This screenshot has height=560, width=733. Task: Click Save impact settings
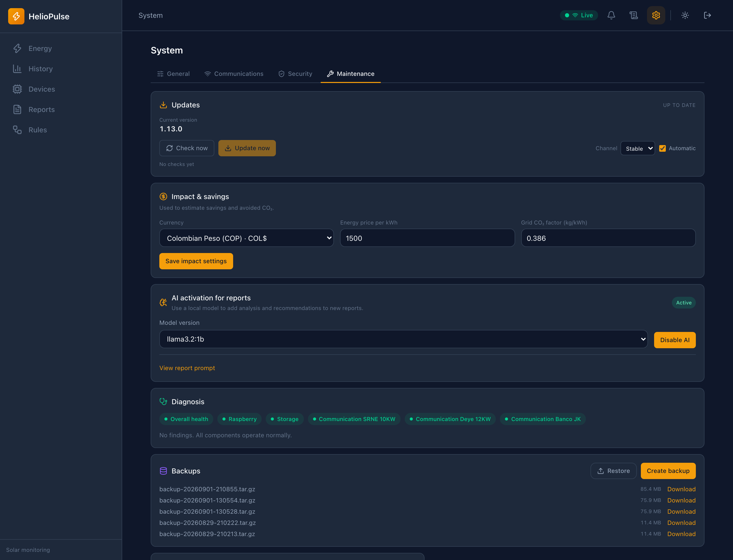pyautogui.click(x=196, y=261)
